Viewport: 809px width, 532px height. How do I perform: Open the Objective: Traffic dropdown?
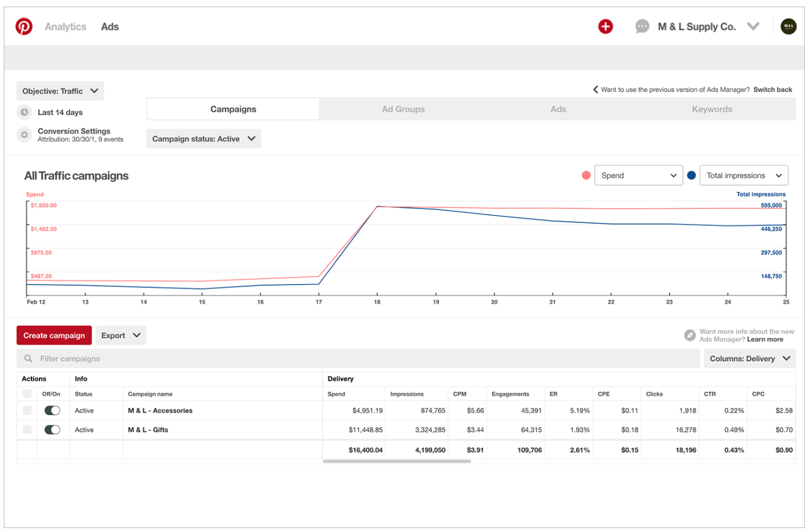[59, 91]
